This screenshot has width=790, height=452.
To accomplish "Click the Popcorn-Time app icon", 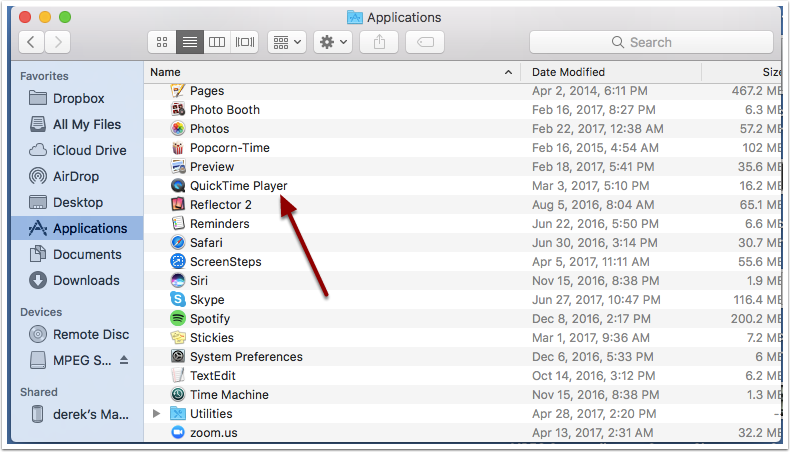I will [x=178, y=148].
